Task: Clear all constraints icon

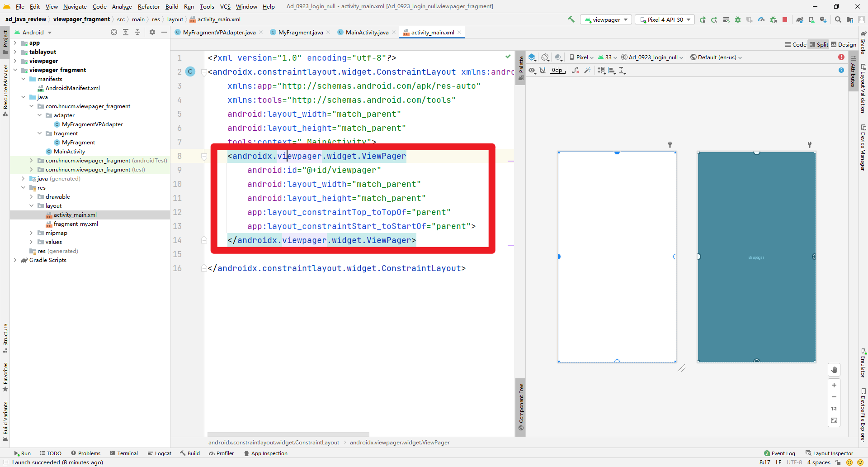Action: pos(576,70)
